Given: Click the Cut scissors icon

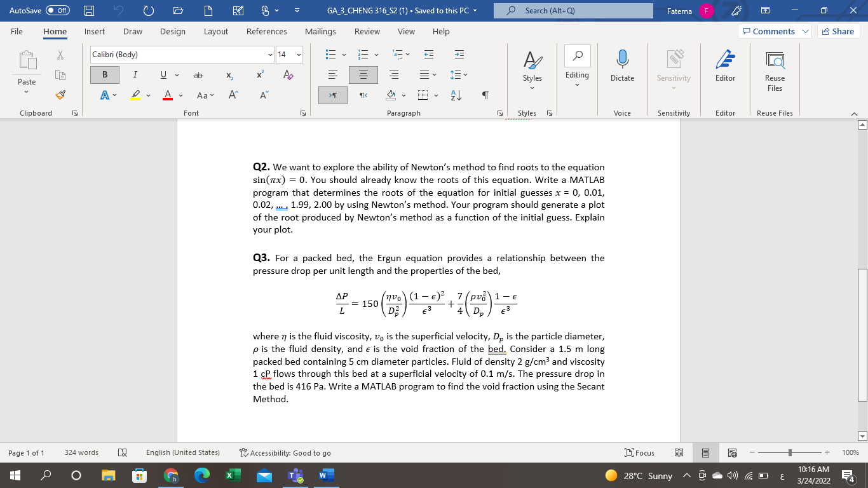Looking at the screenshot, I should pos(60,56).
